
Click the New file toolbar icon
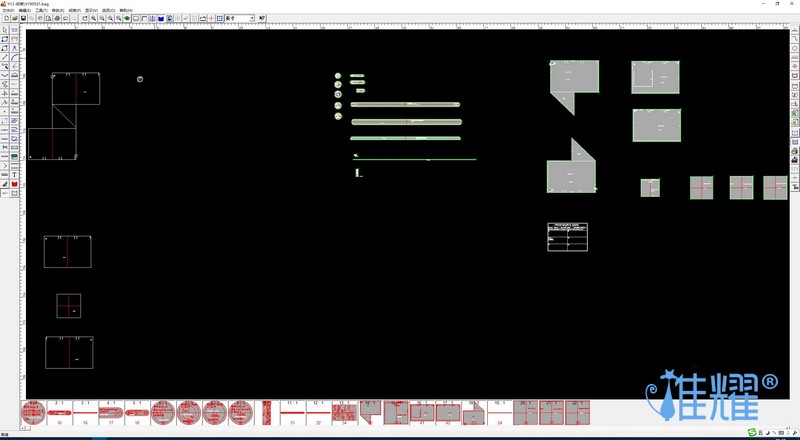click(6, 18)
